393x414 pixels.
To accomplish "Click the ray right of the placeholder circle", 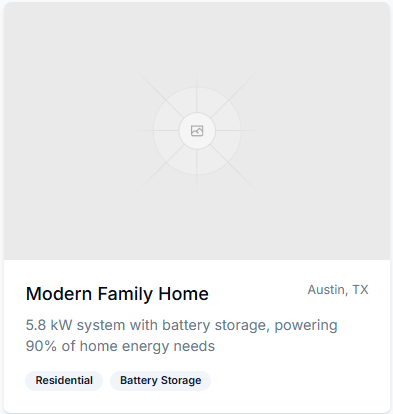I will click(237, 131).
